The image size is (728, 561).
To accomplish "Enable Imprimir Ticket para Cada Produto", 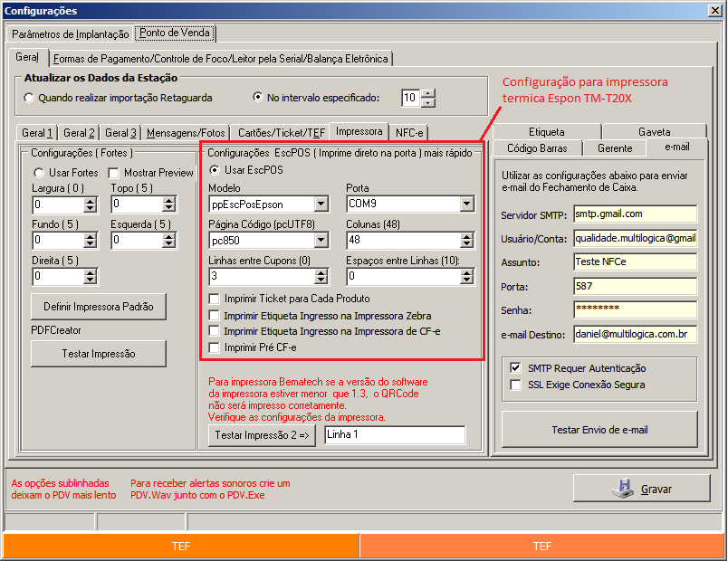I will (x=215, y=299).
